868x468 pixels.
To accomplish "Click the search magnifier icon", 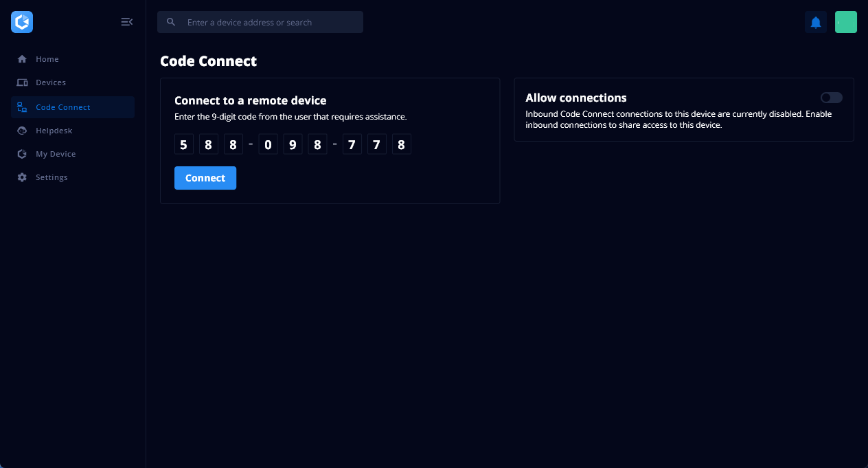I will pyautogui.click(x=171, y=22).
